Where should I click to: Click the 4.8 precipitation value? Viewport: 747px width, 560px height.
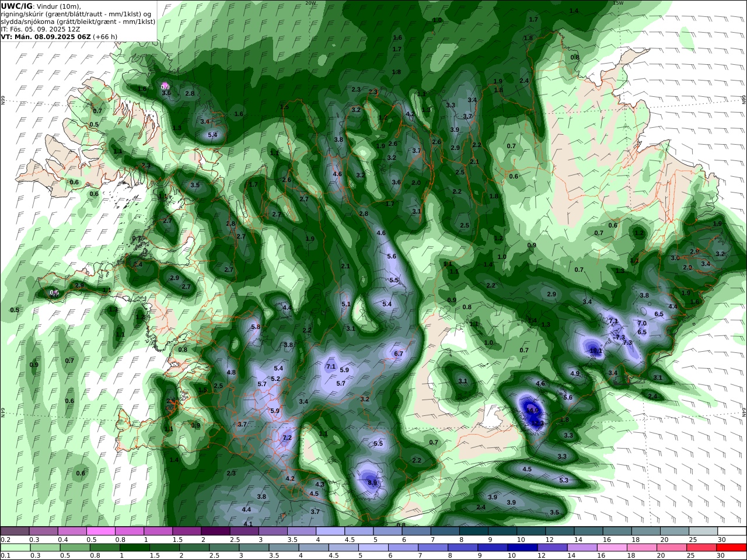point(231,373)
